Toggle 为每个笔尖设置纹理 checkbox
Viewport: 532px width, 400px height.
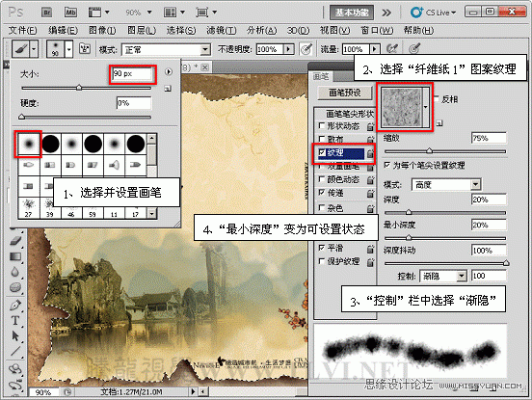point(387,165)
